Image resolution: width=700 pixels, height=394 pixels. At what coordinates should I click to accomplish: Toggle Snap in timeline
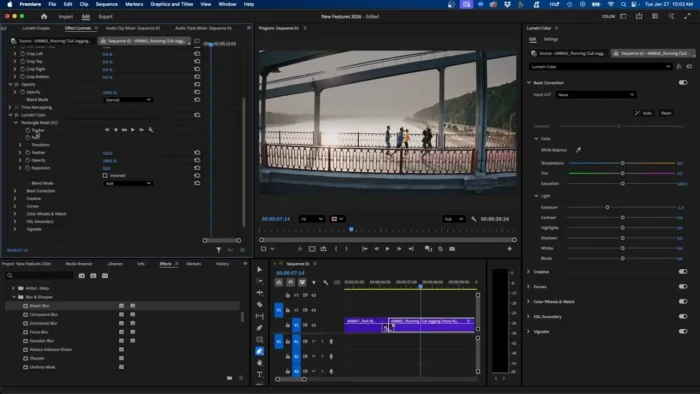(291, 282)
